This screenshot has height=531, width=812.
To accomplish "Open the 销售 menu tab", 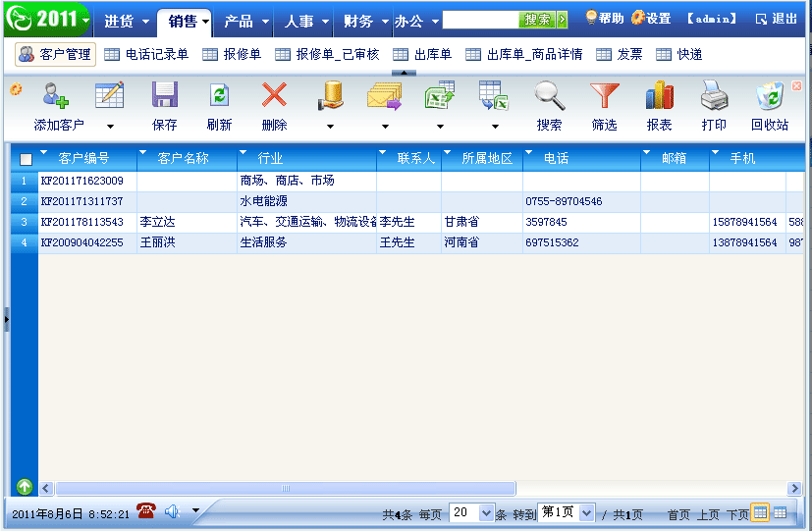I will click(187, 22).
